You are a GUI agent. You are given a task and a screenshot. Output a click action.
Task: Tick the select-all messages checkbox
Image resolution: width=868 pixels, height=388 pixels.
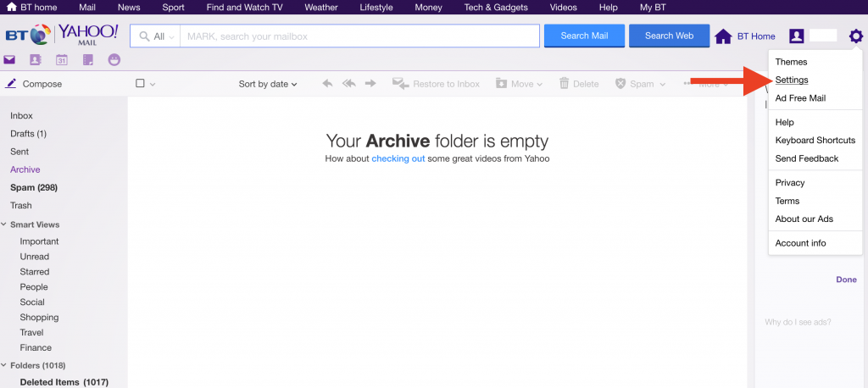(140, 84)
